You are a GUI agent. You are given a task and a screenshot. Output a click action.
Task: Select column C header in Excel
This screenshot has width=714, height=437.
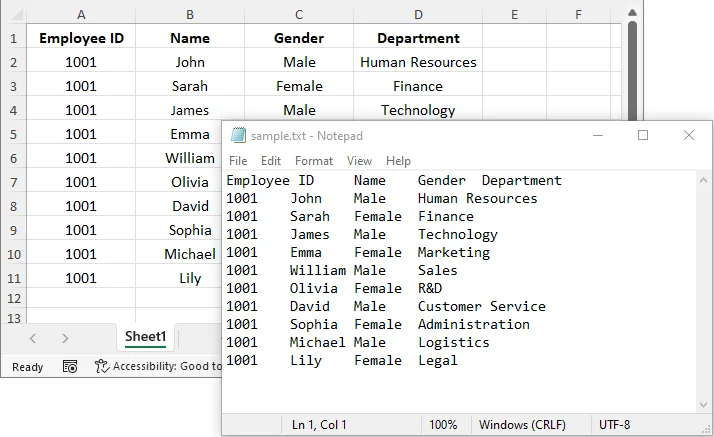[x=299, y=15]
